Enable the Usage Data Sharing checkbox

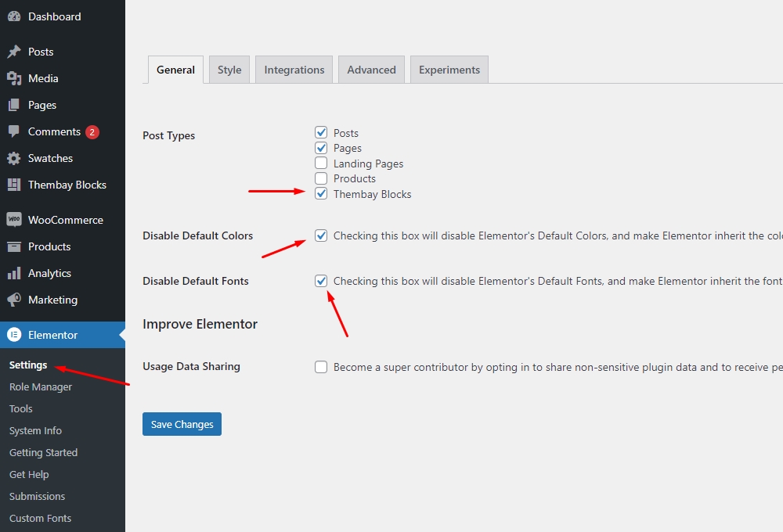[x=321, y=367]
